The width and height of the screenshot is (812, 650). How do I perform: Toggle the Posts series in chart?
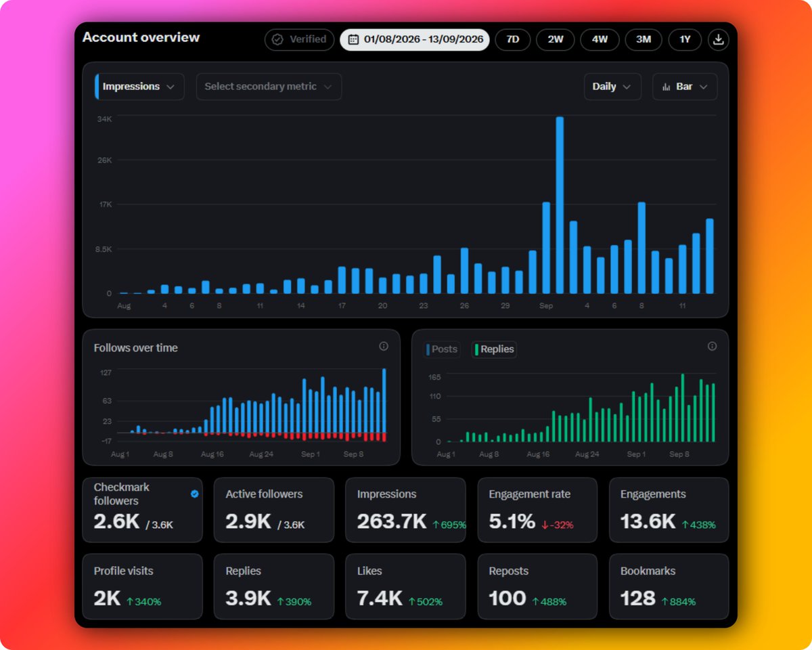pyautogui.click(x=442, y=349)
